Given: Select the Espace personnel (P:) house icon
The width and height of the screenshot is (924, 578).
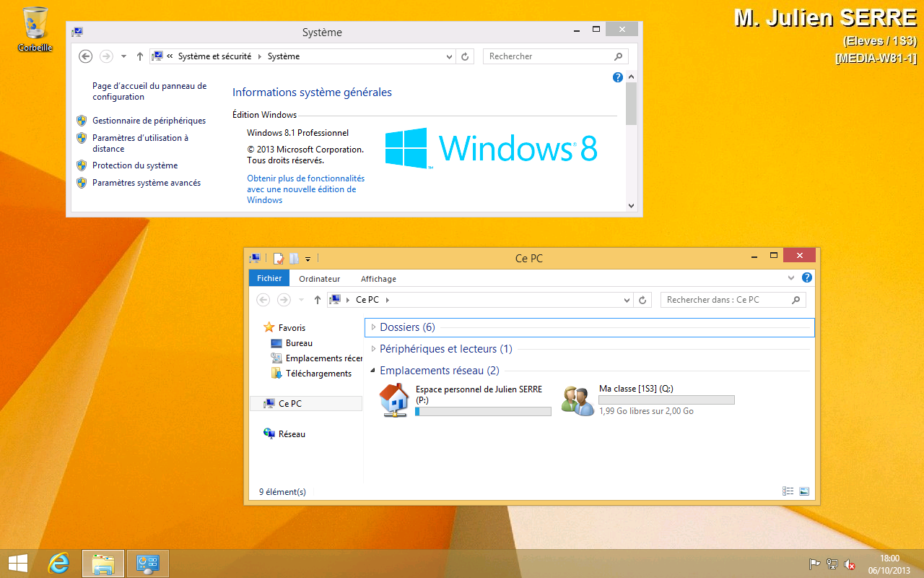Looking at the screenshot, I should coord(394,400).
